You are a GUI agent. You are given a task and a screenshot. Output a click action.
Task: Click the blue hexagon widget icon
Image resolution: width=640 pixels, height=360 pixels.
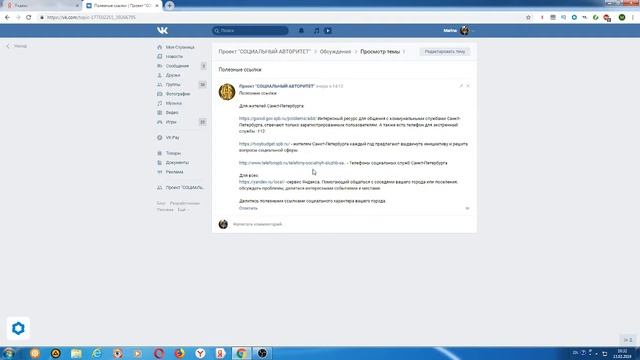[18, 328]
